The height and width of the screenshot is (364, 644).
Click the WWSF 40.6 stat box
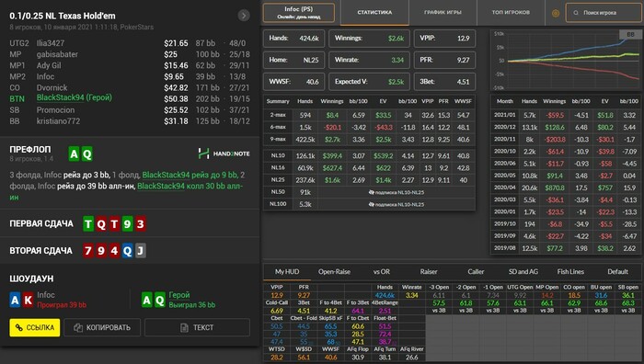[294, 82]
